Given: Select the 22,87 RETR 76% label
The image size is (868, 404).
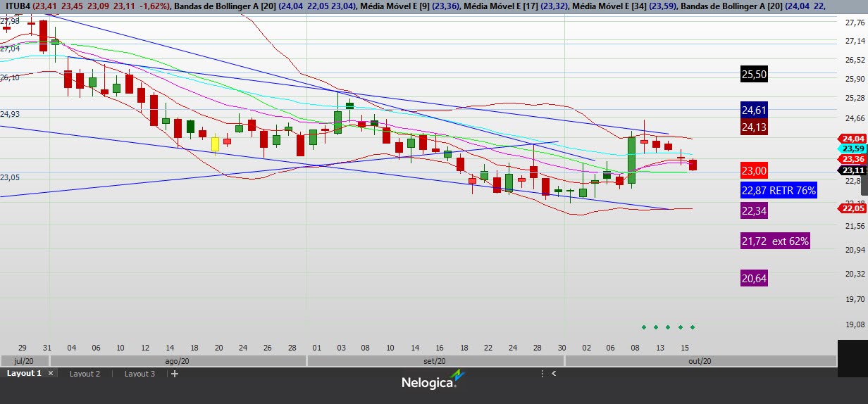Looking at the screenshot, I should [x=779, y=191].
